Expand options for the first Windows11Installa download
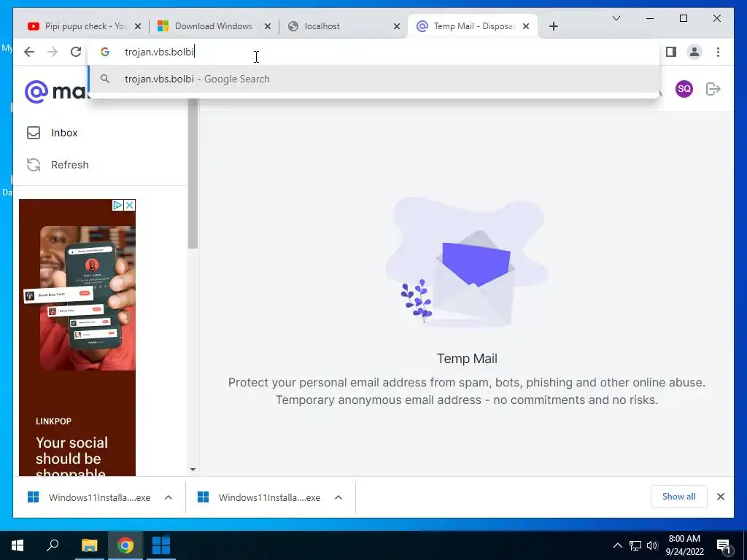The width and height of the screenshot is (747, 560). (169, 497)
